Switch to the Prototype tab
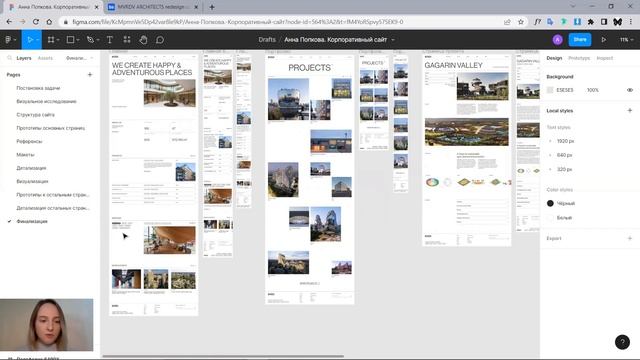Image resolution: width=640 pixels, height=360 pixels. [x=579, y=58]
